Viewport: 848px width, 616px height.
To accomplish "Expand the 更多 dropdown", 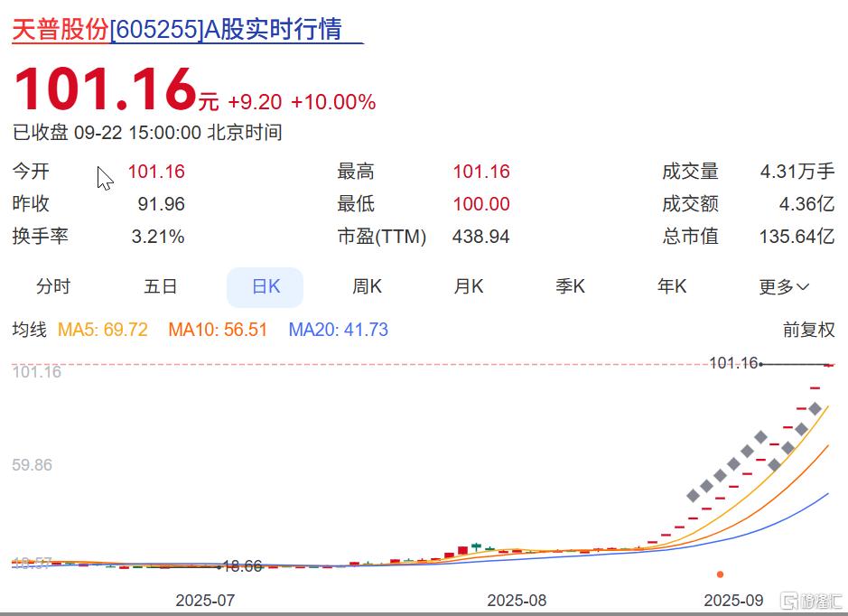I will tap(784, 286).
